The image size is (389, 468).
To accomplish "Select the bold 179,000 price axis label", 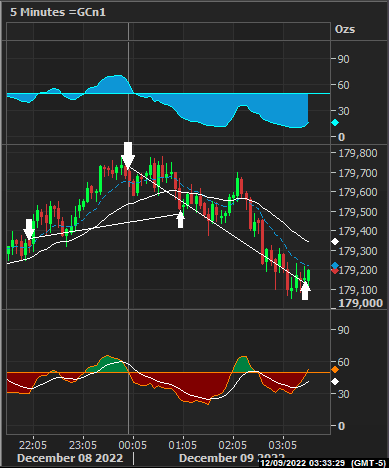I will 361,303.
